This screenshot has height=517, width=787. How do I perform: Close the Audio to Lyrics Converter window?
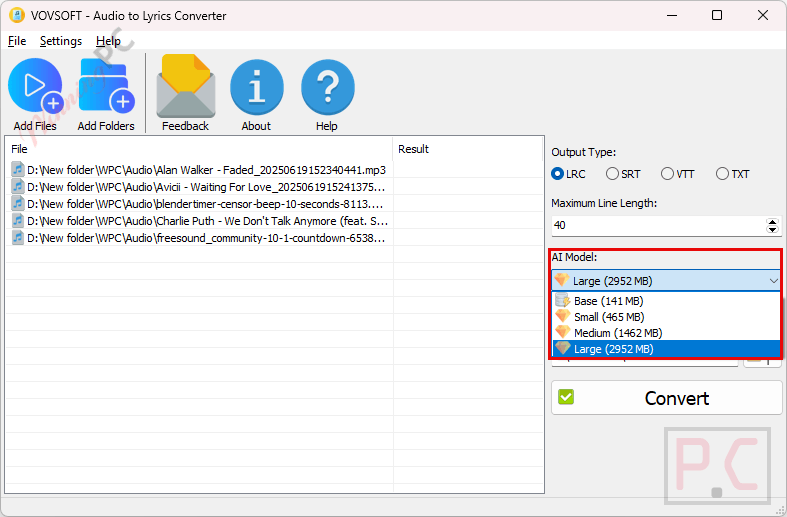pos(763,16)
